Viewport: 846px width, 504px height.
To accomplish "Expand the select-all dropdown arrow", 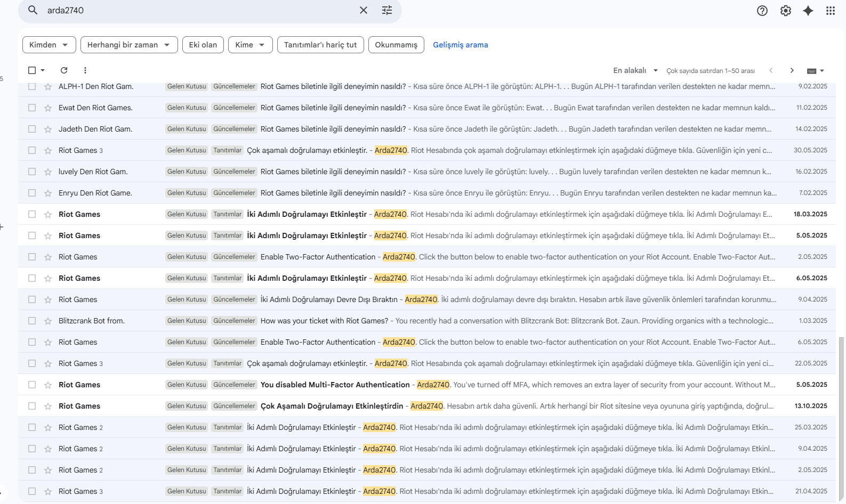I will coord(43,70).
